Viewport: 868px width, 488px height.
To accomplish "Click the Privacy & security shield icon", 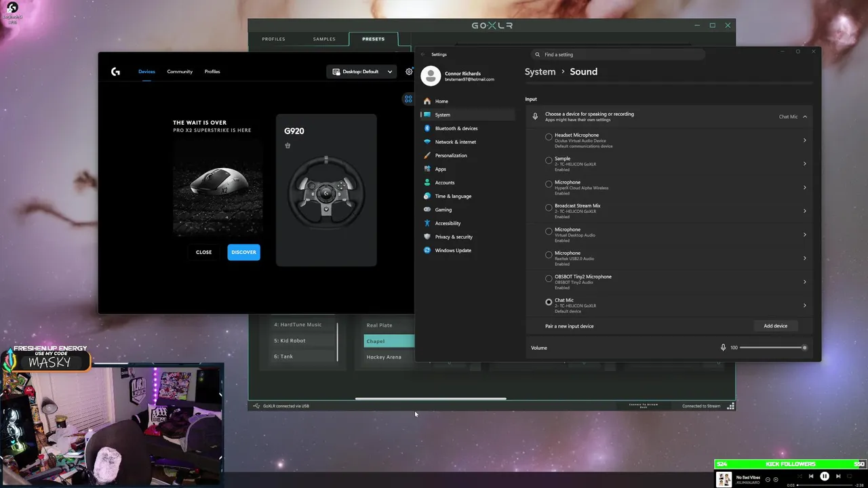I will (x=427, y=237).
